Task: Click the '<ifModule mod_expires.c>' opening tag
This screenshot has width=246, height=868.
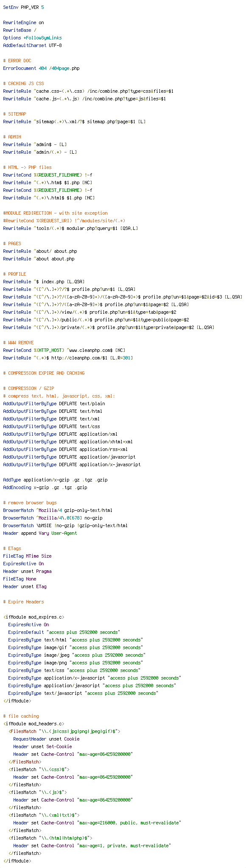Action: pos(34,617)
